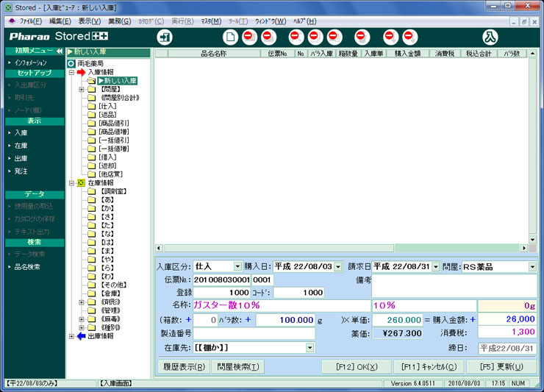The image size is (544, 392).
Task: Expand the 《剤形》 folder node
Action: (81, 302)
